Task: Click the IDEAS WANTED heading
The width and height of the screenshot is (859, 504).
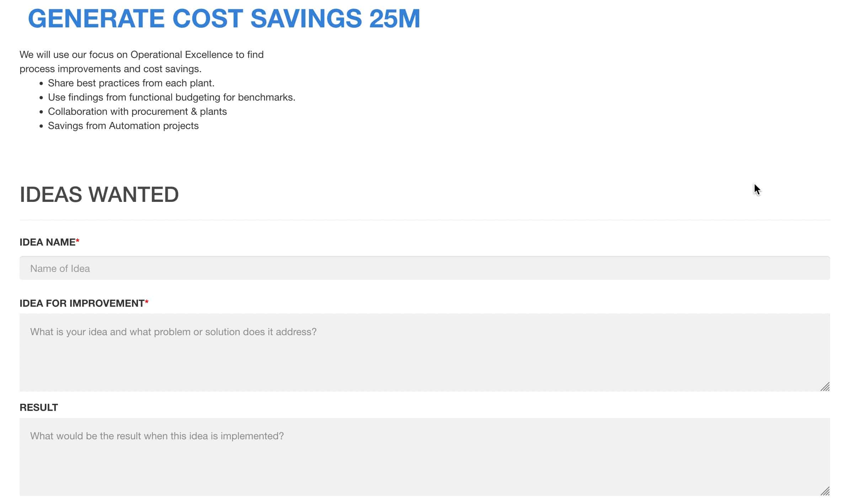Action: coord(99,195)
